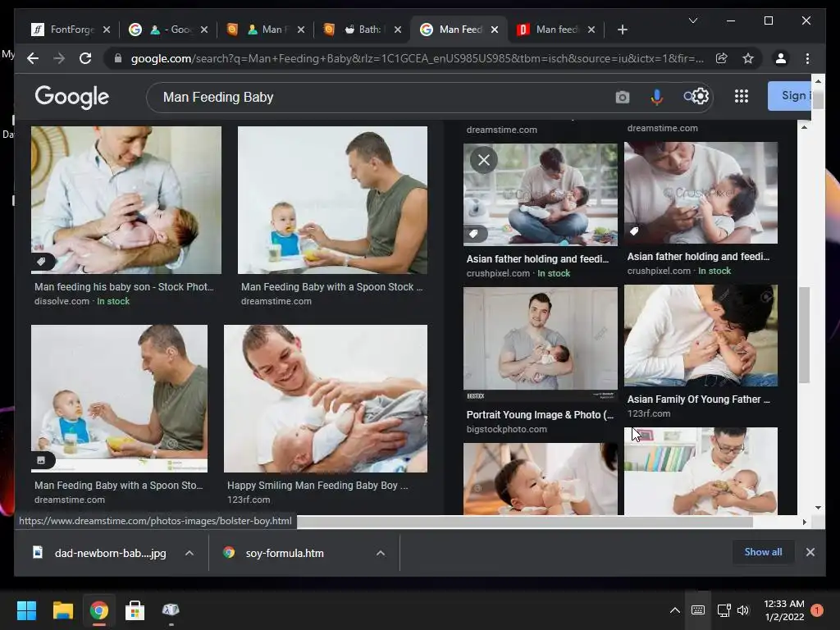Open clock and date notification area

click(783, 610)
